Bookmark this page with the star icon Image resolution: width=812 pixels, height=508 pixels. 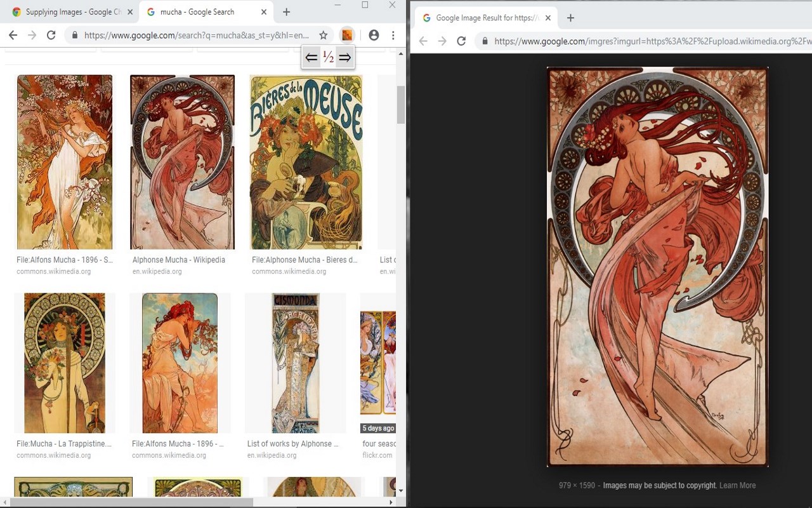click(x=324, y=36)
